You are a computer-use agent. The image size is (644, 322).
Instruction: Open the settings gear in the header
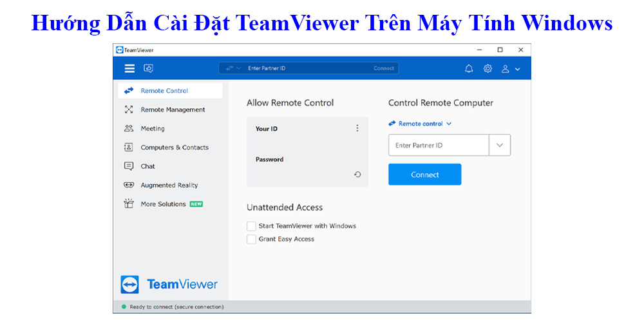[488, 69]
